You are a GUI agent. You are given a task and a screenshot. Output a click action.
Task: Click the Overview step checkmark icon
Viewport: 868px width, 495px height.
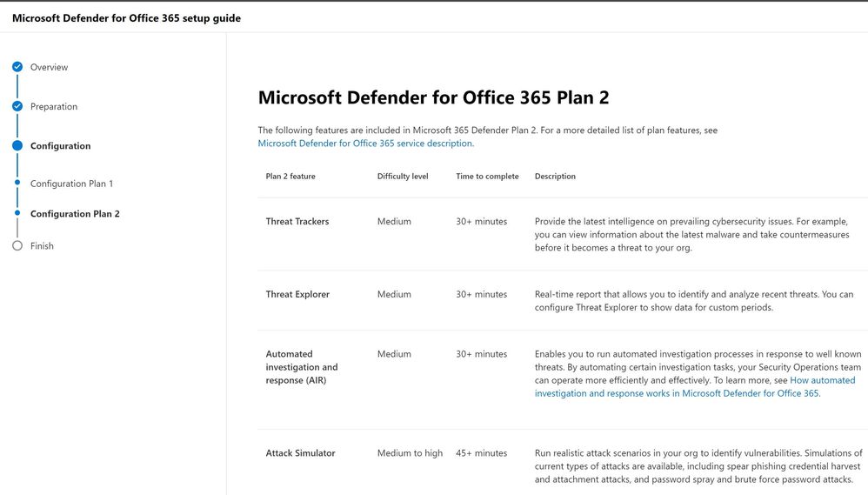tap(17, 67)
